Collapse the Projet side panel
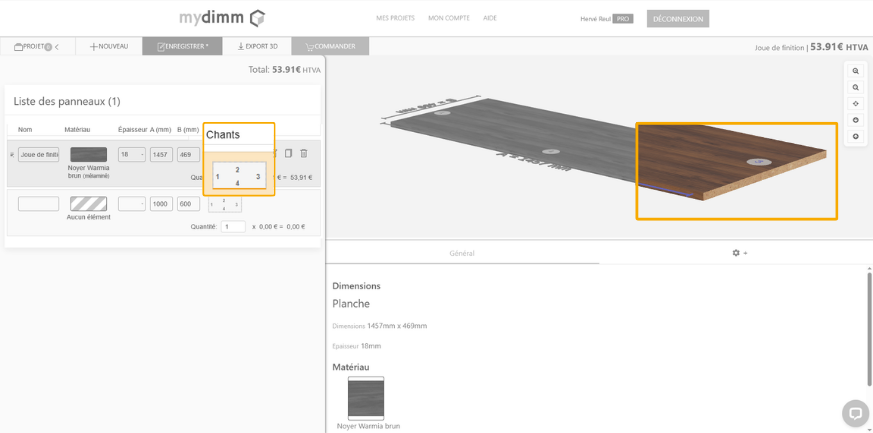The width and height of the screenshot is (873, 433). [57, 46]
